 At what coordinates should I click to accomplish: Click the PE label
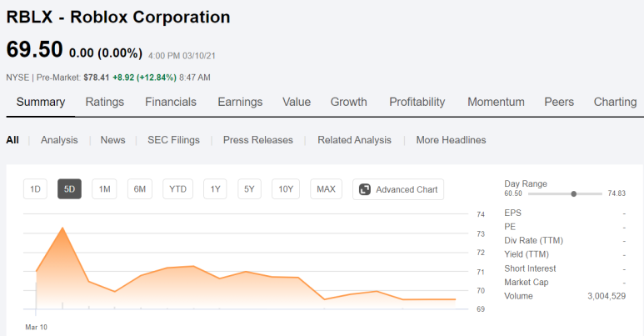510,227
